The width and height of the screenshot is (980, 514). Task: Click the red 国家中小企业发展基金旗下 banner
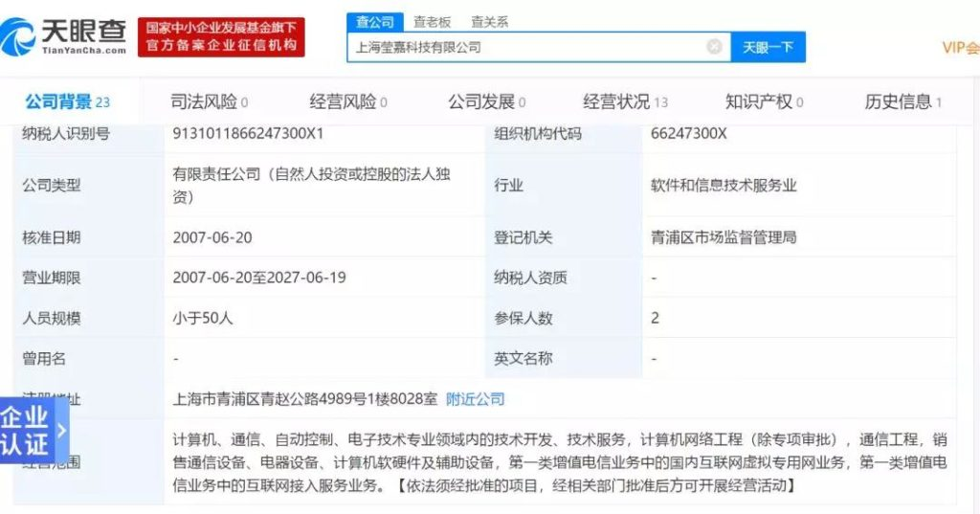coord(221,37)
